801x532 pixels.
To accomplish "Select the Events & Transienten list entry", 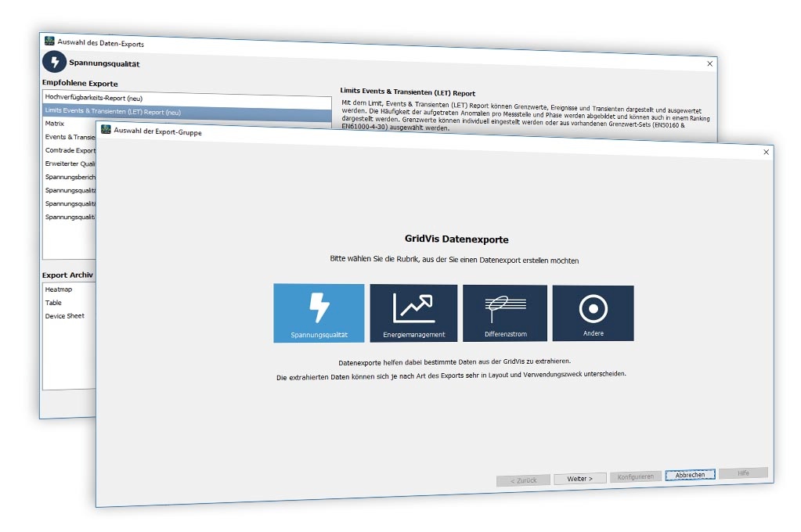I will pyautogui.click(x=70, y=137).
